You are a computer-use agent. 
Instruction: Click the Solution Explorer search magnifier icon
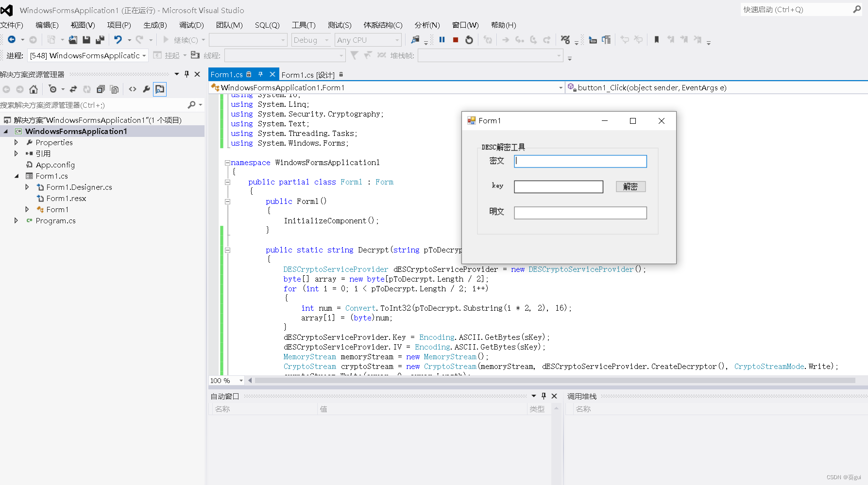192,105
